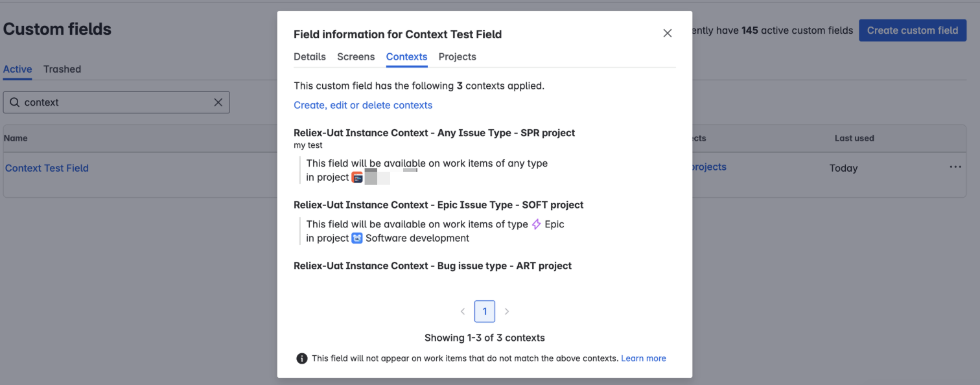980x385 pixels.
Task: Select the Contexts tab
Action: [406, 57]
